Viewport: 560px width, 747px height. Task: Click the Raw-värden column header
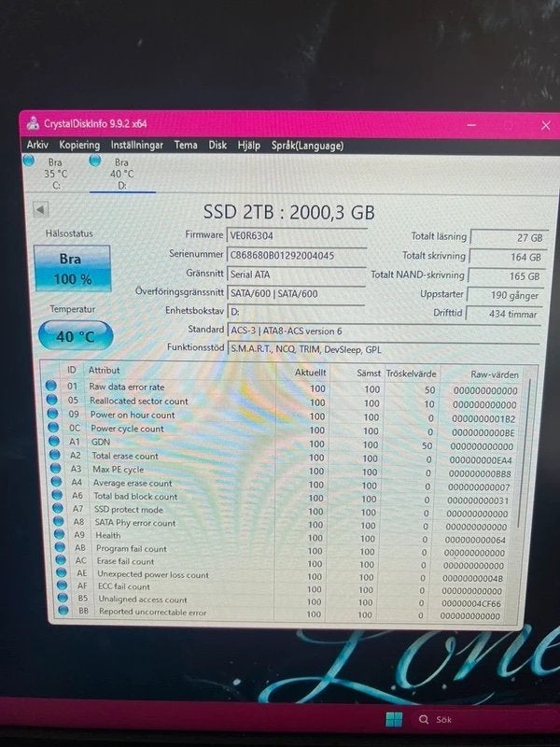[495, 374]
